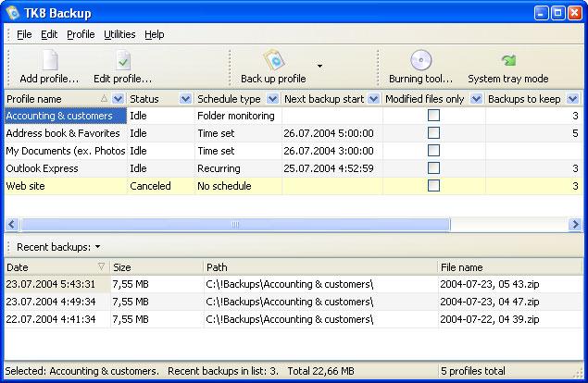This screenshot has height=383, width=588.
Task: Click the Add profile... button label
Action: coord(49,79)
